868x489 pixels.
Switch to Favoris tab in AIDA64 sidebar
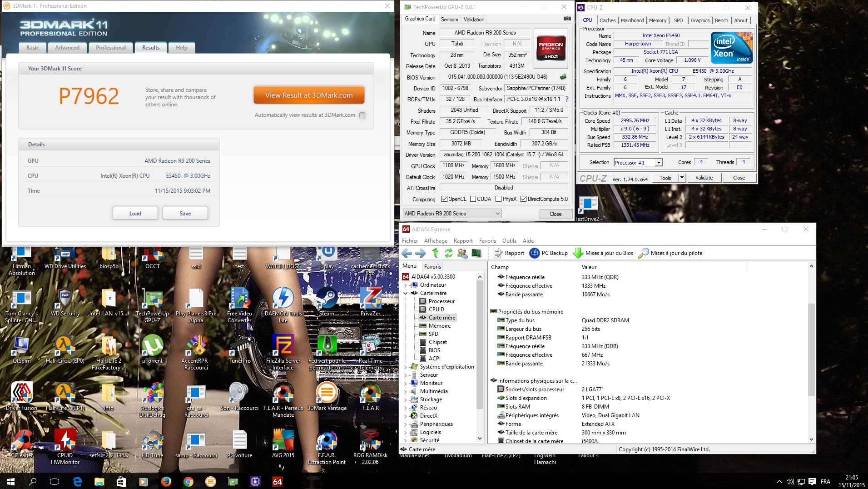(x=432, y=267)
